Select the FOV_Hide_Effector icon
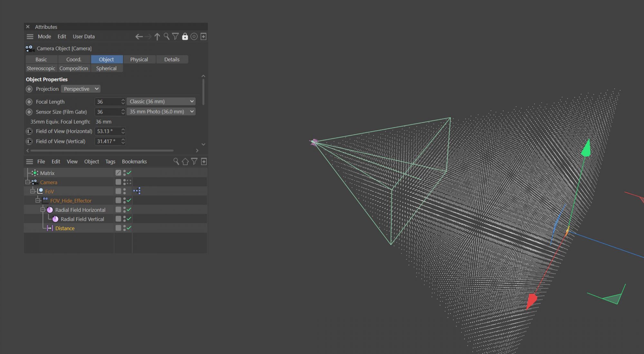644x354 pixels. click(45, 200)
